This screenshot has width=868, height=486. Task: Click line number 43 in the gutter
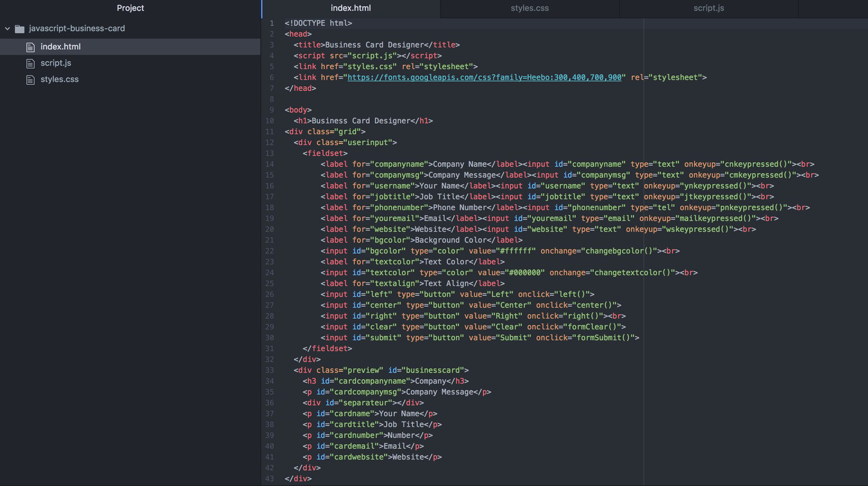point(270,479)
